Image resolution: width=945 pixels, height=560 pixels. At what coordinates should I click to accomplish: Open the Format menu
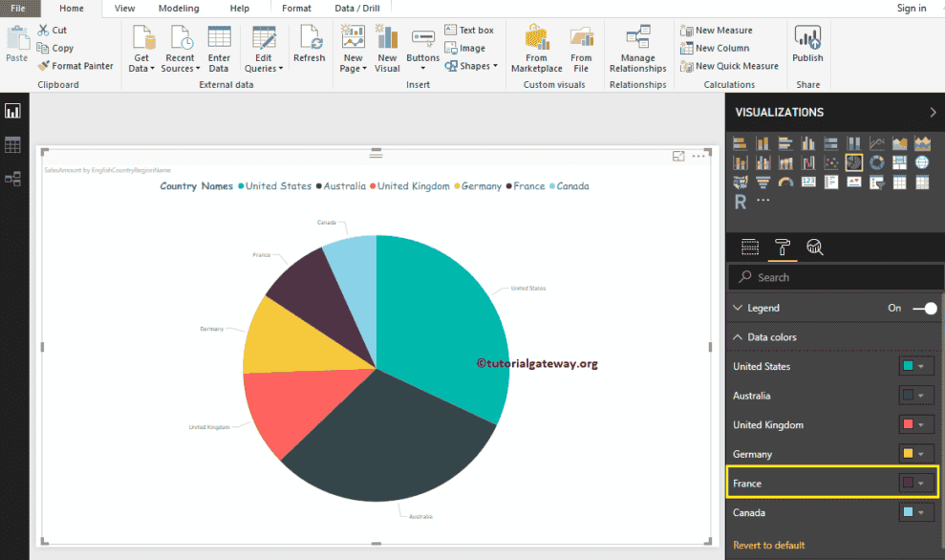pos(295,8)
